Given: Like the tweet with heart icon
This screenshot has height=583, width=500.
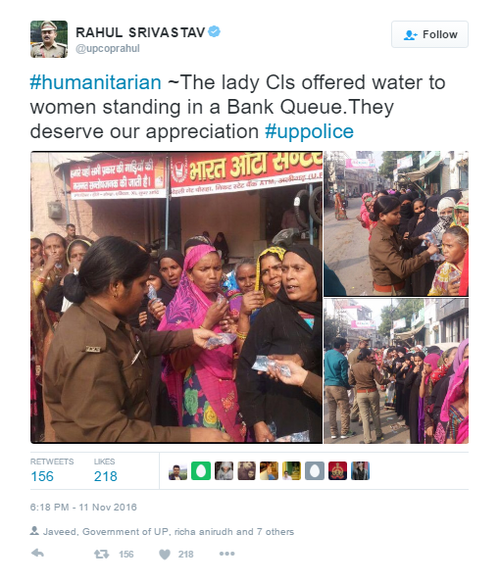Looking at the screenshot, I should [165, 554].
